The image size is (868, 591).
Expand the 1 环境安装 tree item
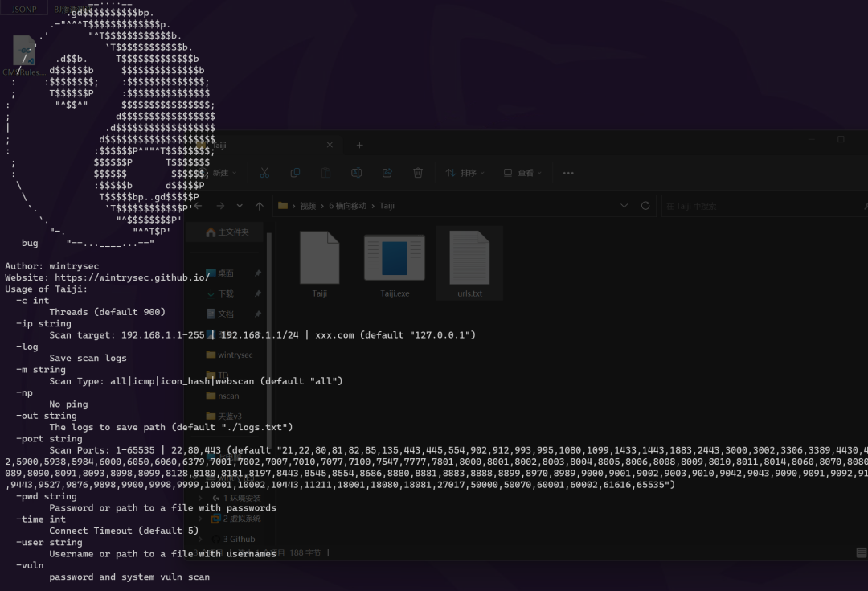tap(215, 499)
